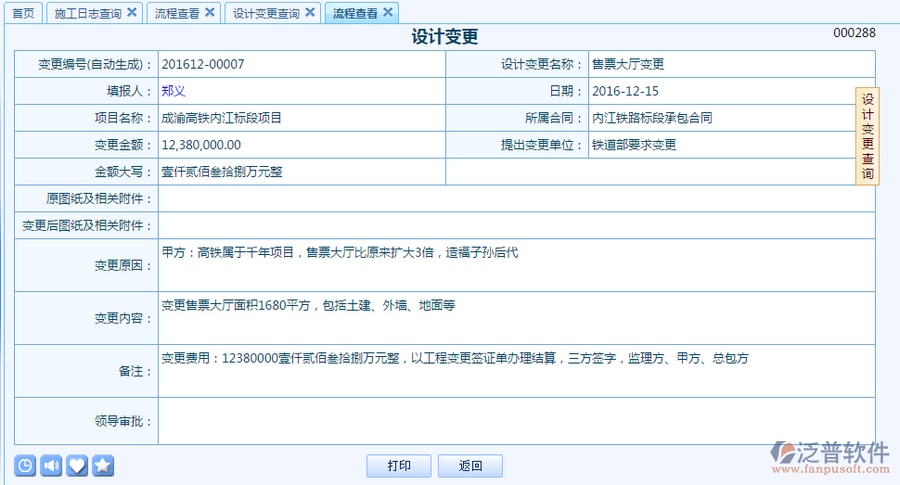Image resolution: width=900 pixels, height=485 pixels.
Task: Click the 设计变更 page title
Action: pyautogui.click(x=445, y=37)
